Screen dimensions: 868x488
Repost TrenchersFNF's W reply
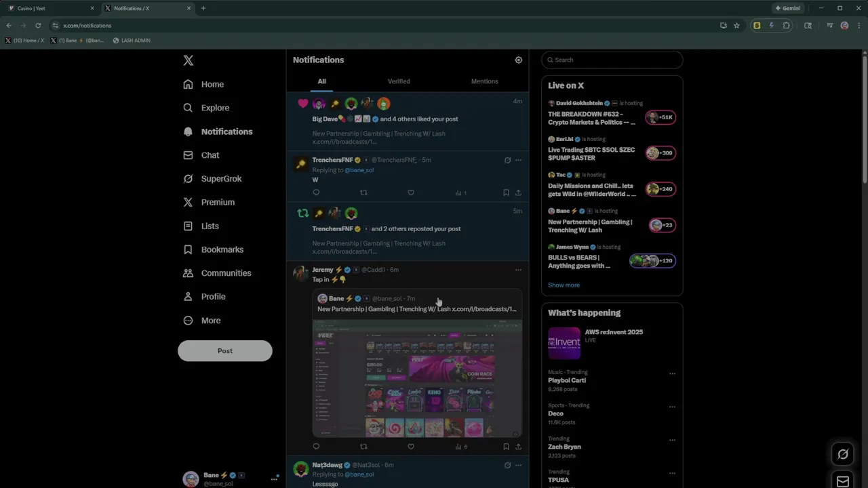click(363, 192)
